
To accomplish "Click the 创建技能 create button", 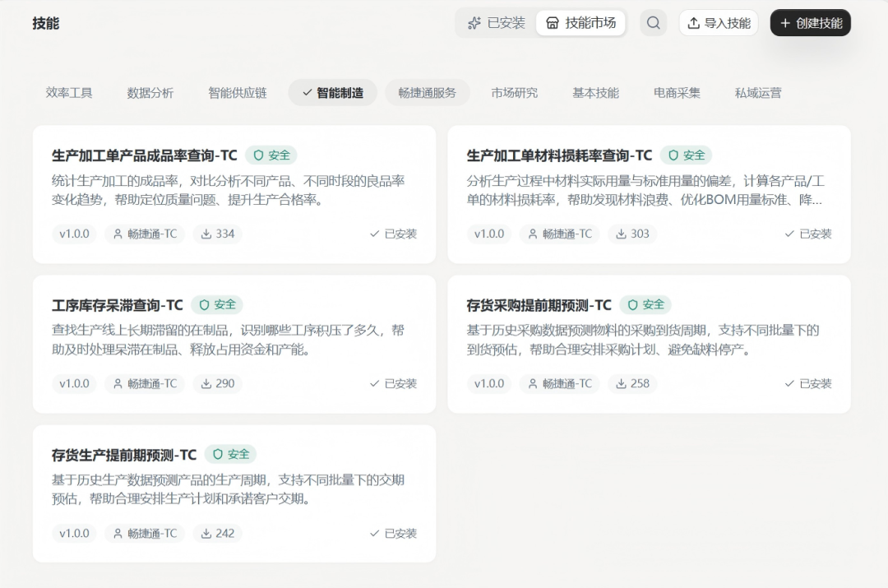I will (x=811, y=23).
